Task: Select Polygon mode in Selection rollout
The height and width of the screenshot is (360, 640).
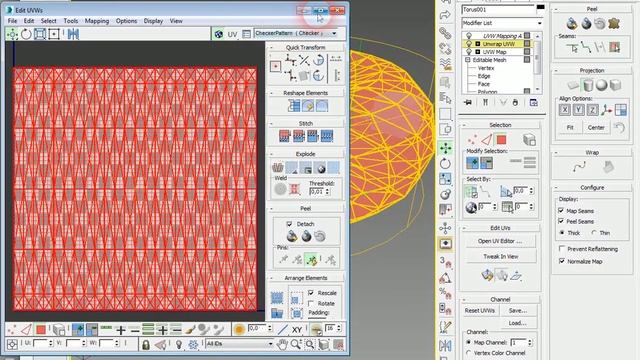Action: [x=501, y=140]
